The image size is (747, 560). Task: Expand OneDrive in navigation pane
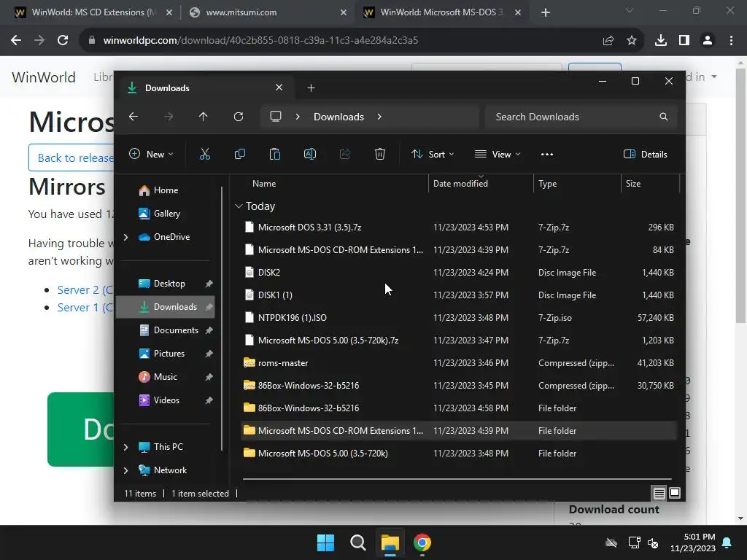pos(125,237)
